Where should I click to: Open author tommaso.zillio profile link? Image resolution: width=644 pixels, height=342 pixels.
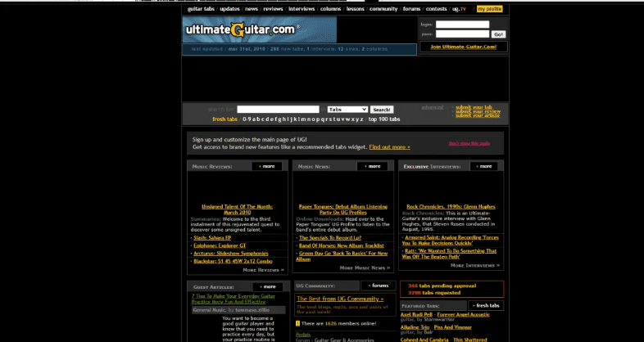253,310
